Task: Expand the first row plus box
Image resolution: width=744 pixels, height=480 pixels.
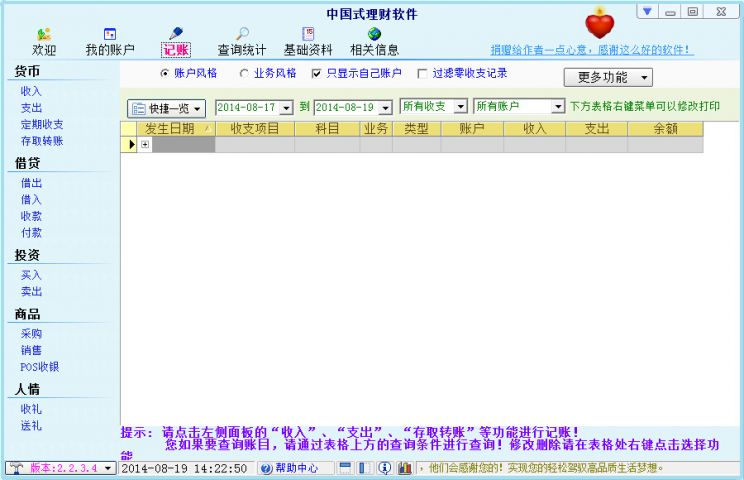Action: 145,145
